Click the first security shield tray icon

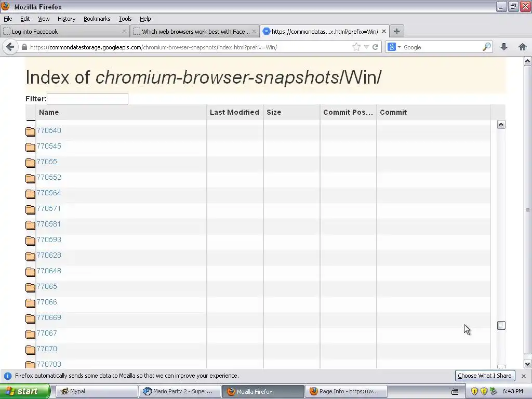pyautogui.click(x=474, y=391)
